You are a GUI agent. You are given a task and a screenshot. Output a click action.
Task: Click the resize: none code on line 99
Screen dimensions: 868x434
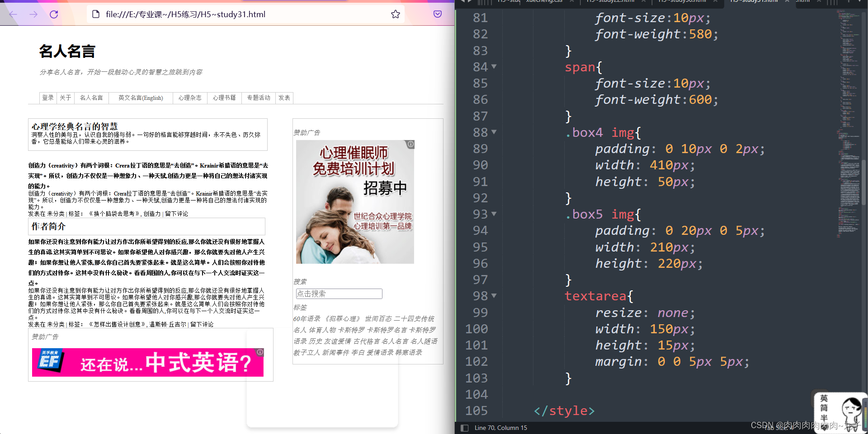(645, 313)
